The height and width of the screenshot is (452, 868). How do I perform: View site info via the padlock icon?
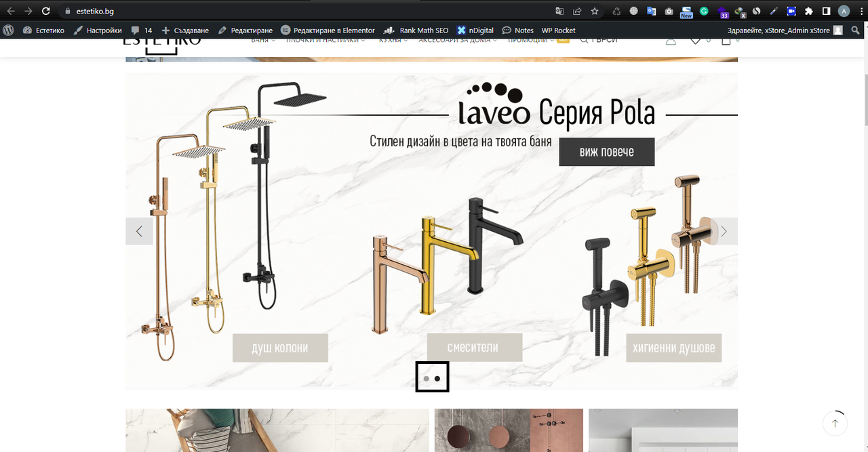67,11
